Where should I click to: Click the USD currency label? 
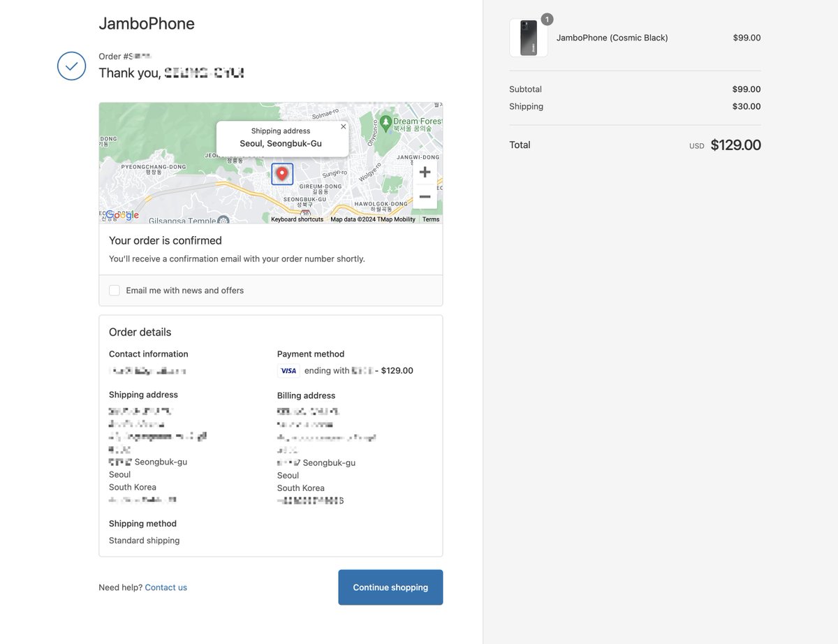tap(697, 146)
